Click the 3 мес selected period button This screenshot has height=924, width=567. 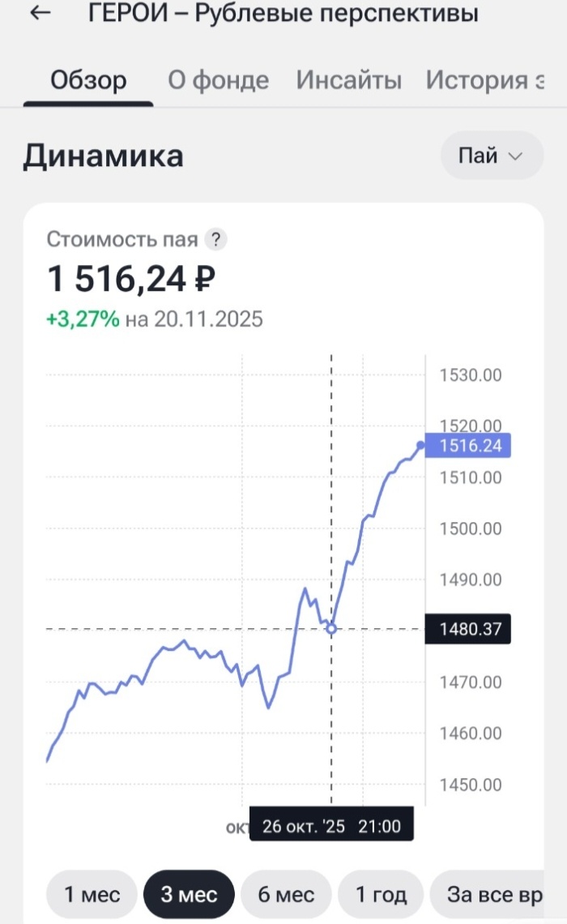coord(189,894)
